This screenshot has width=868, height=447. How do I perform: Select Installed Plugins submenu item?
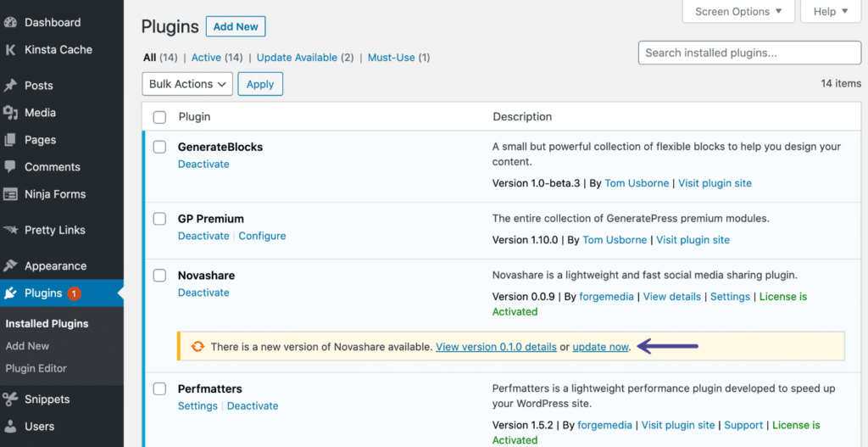coord(47,323)
